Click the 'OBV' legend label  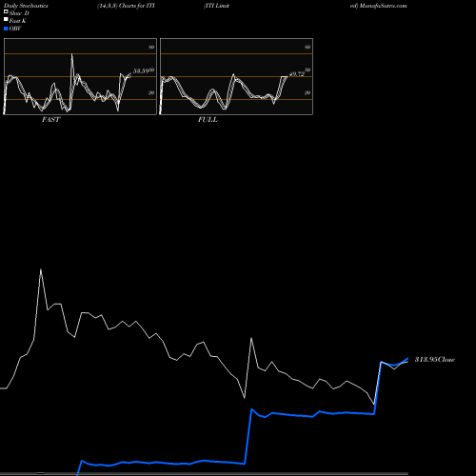(15, 29)
